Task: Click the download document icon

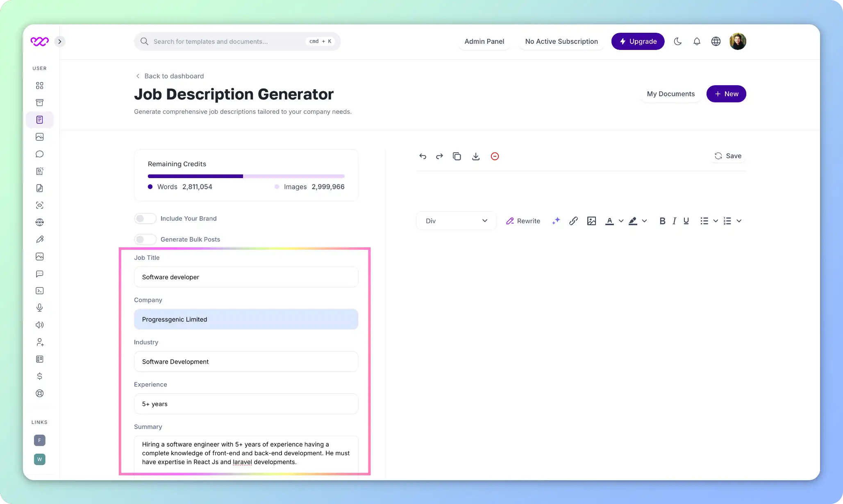Action: [x=475, y=156]
